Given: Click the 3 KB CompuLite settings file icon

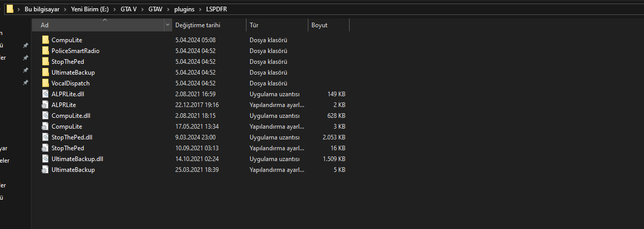Looking at the screenshot, I should click(45, 126).
